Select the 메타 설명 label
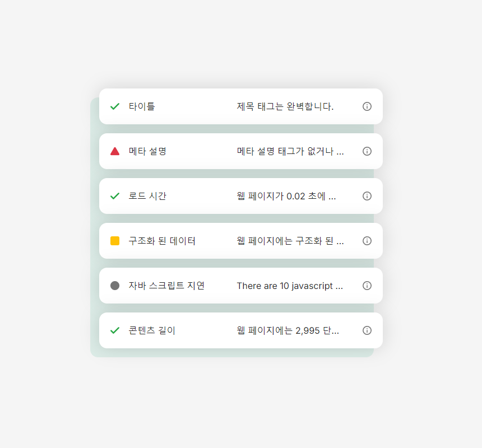The width and height of the screenshot is (482, 448). coord(147,151)
